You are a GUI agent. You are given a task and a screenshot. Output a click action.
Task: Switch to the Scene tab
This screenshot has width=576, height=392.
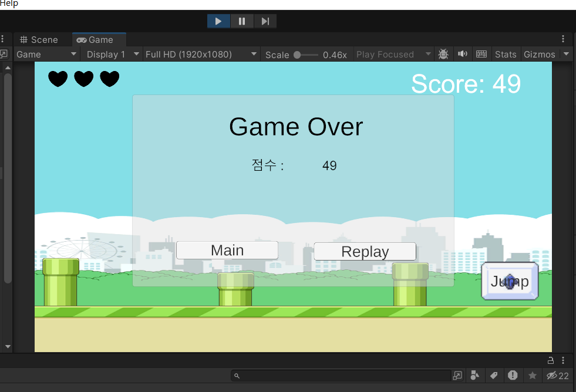[x=39, y=40]
